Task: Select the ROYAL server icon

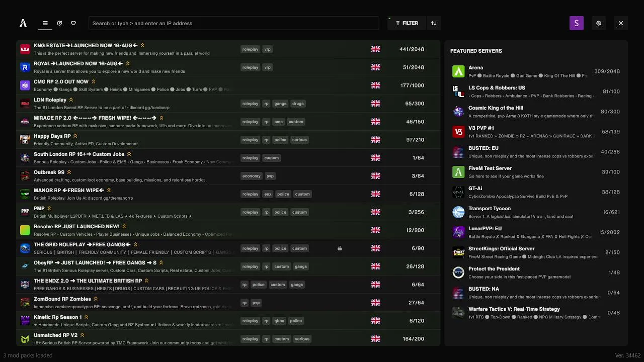Action: click(x=25, y=67)
